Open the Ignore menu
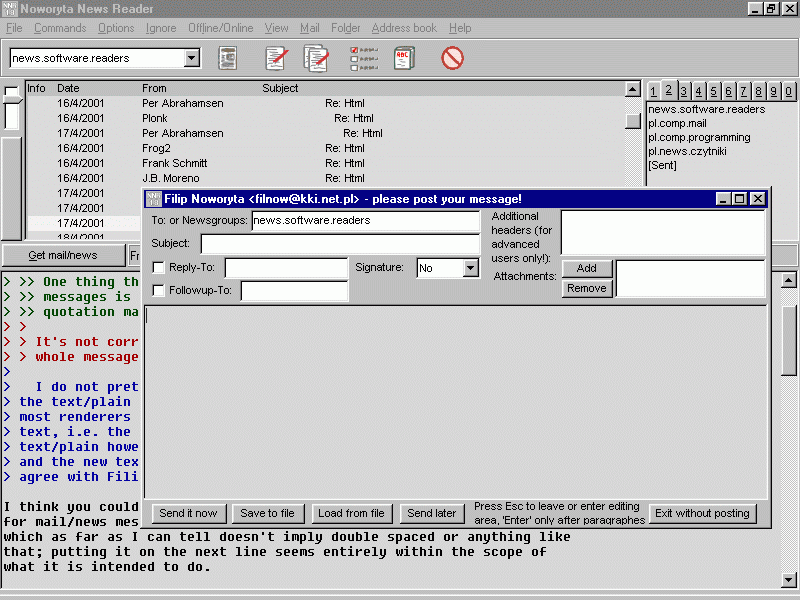 161,28
